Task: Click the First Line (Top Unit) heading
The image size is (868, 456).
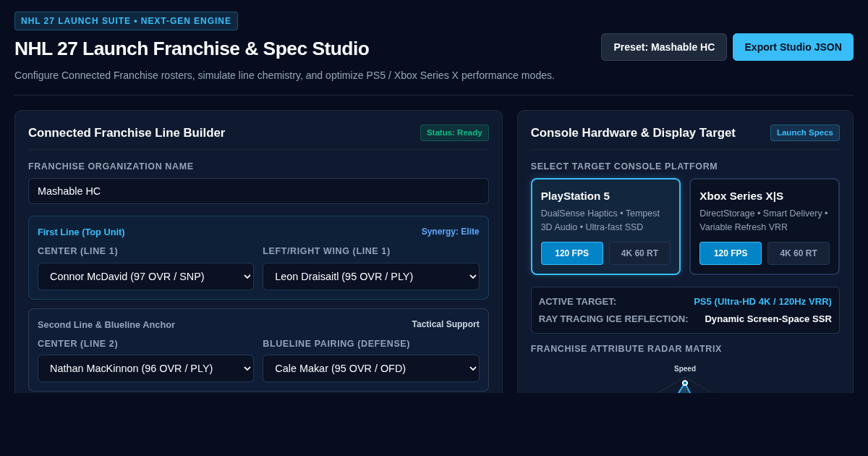Action: click(x=81, y=232)
